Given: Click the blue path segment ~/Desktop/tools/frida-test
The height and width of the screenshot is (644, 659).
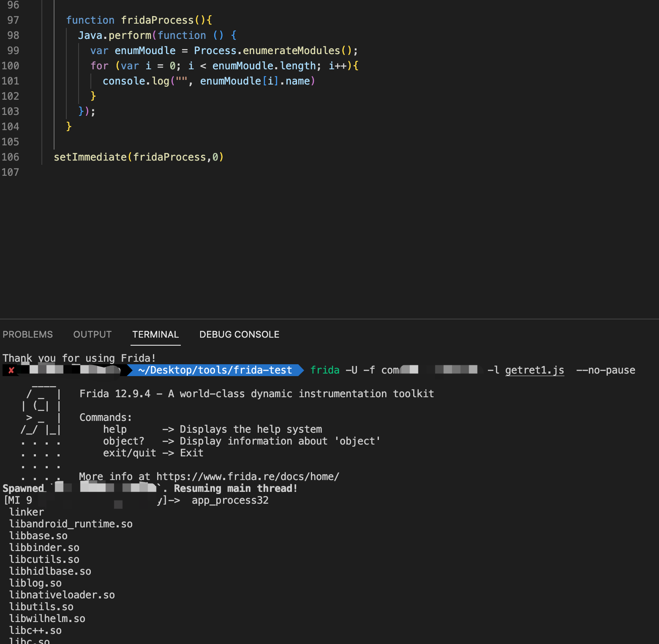Looking at the screenshot, I should [x=215, y=370].
